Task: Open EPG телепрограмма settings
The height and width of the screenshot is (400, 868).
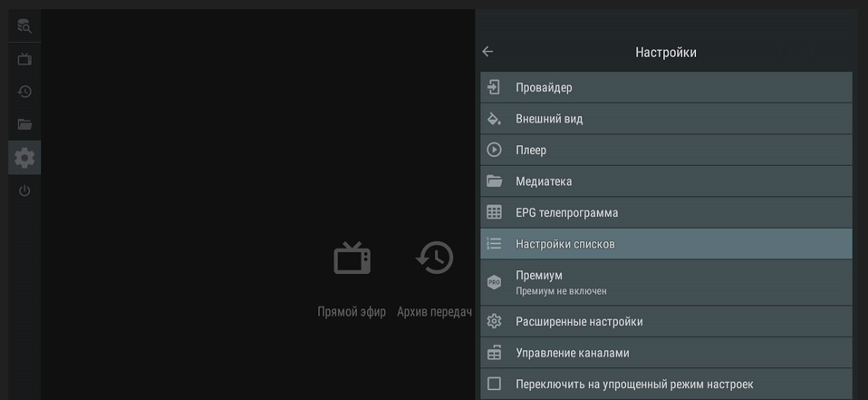Action: pos(666,213)
